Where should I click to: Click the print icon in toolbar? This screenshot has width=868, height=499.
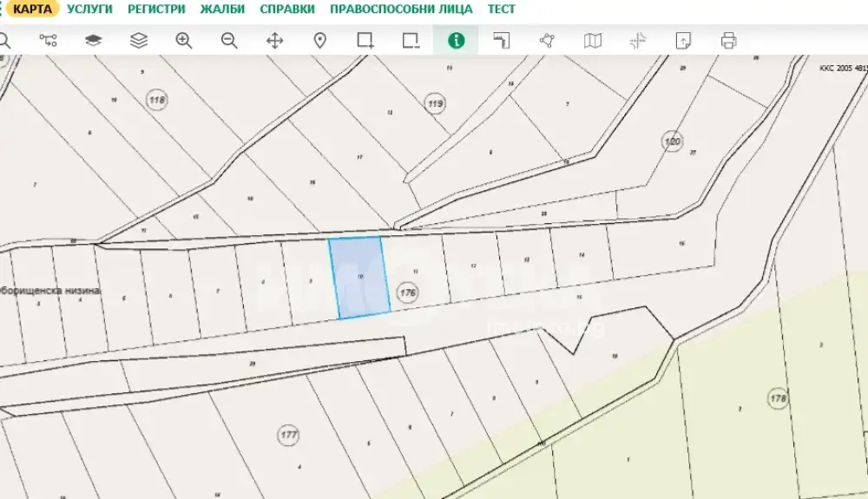pos(728,40)
